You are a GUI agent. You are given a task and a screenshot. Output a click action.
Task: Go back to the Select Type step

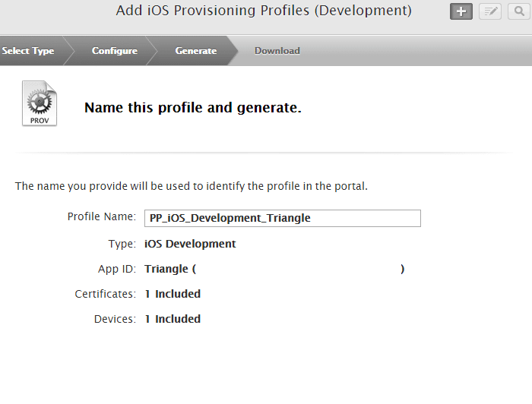pyautogui.click(x=28, y=51)
